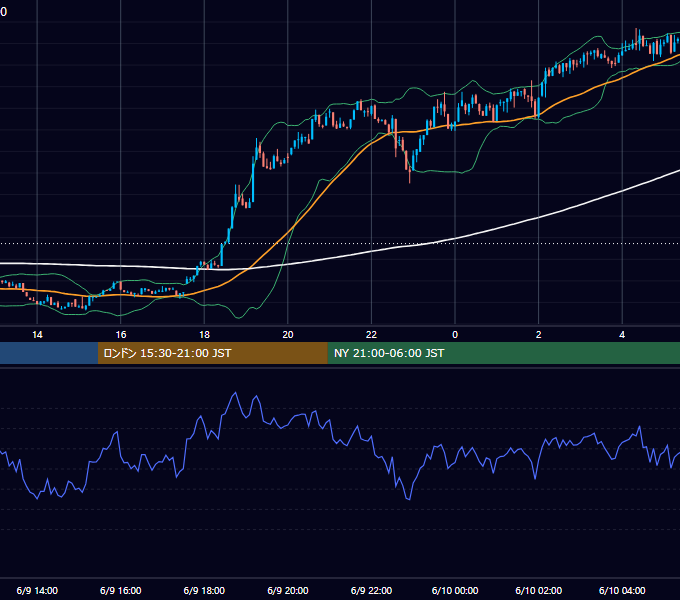Click the ロンドン 15:30-21:00 JST session bar
The height and width of the screenshot is (600, 680).
212,353
